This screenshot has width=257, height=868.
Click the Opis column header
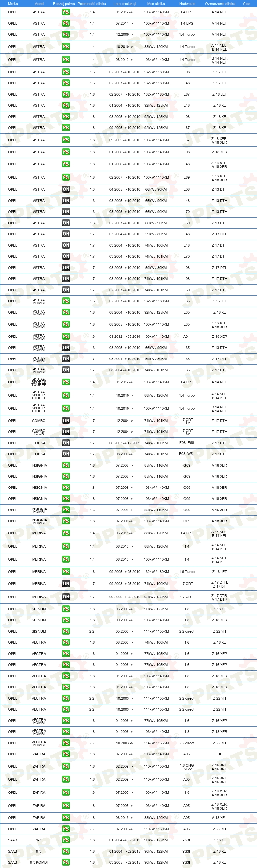pos(246,4)
